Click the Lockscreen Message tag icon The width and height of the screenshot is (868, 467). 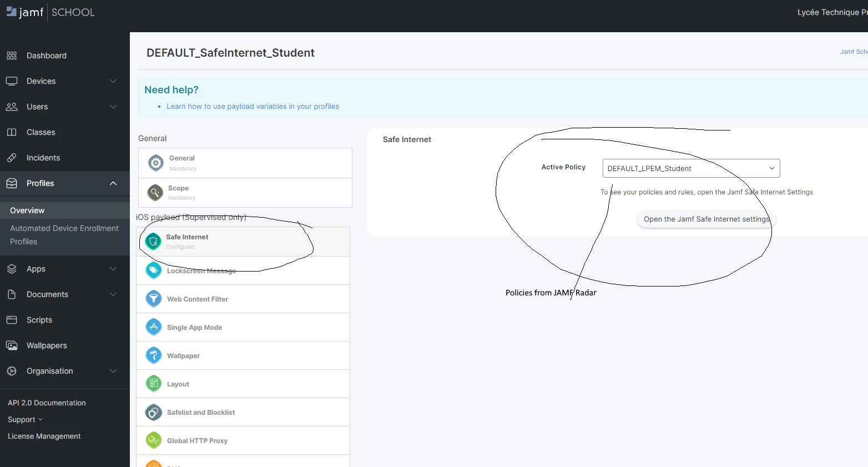154,270
